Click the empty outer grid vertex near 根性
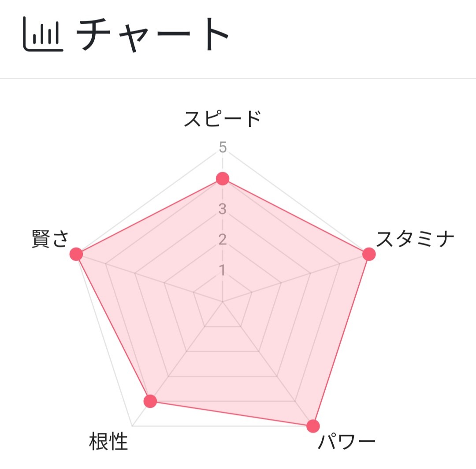This screenshot has height=469, width=476. coord(132,426)
